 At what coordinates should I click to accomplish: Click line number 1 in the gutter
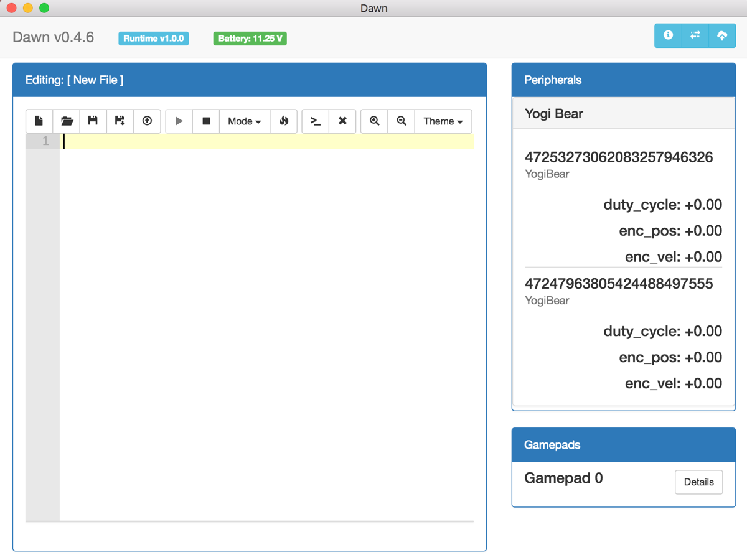[x=45, y=141]
